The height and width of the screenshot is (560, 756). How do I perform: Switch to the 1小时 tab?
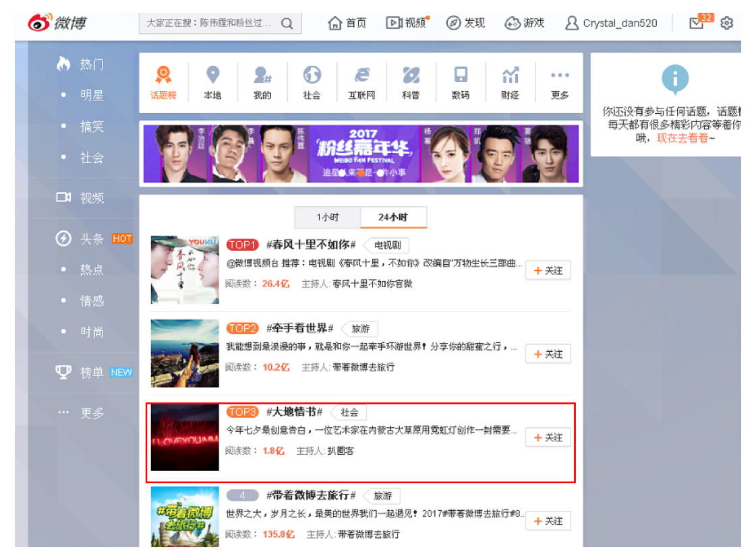(x=328, y=218)
